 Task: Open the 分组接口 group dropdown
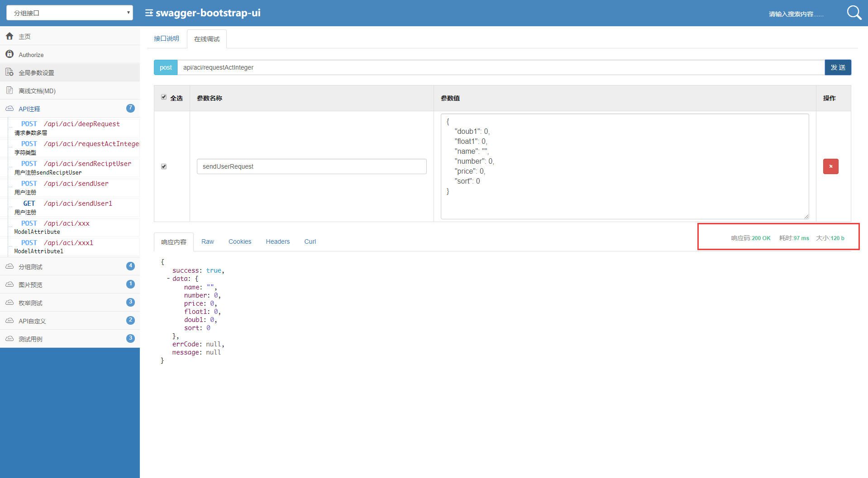[x=70, y=13]
